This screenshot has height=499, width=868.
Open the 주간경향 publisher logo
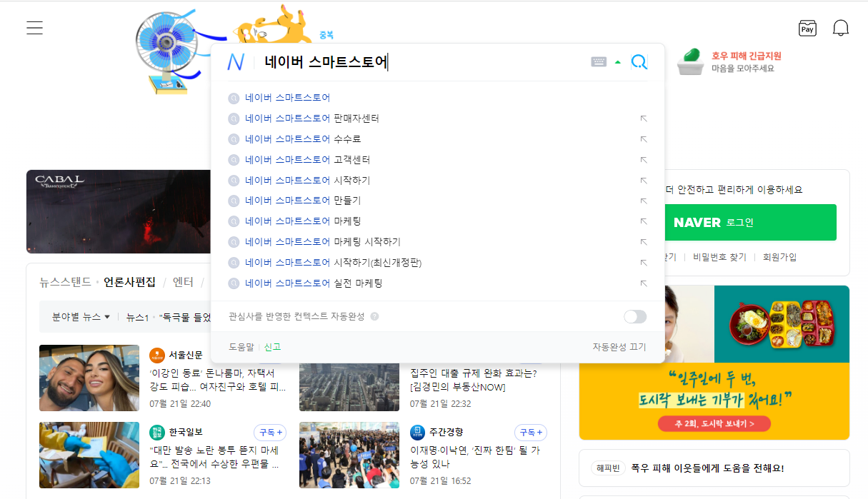(418, 432)
